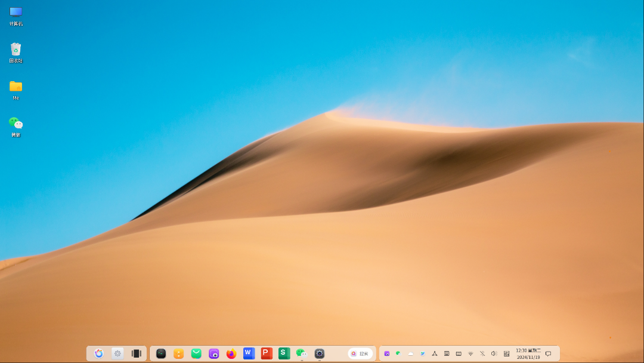Screen dimensions: 644x363
Task: Launch the purple screenshot tool in dock
Action: (x=214, y=353)
